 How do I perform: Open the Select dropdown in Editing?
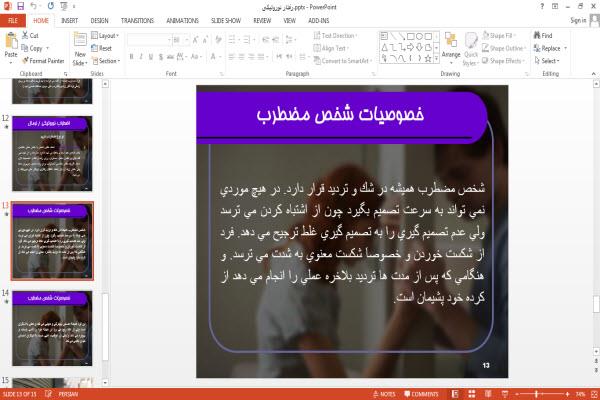tap(547, 61)
